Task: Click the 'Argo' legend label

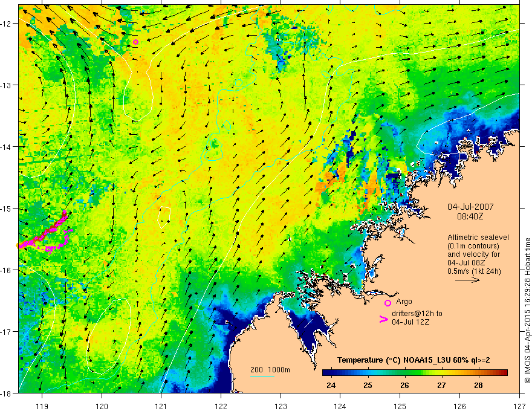Action: click(404, 302)
